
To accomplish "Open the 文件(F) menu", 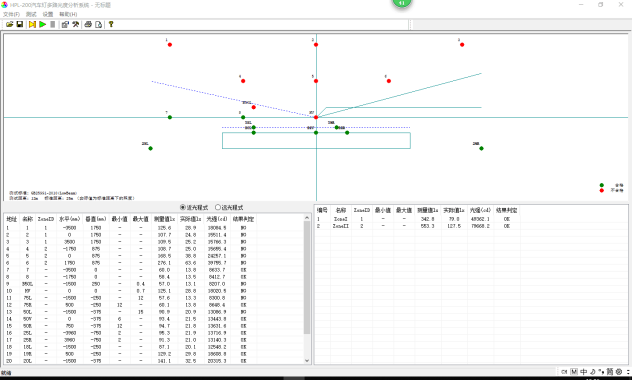I will [11, 14].
